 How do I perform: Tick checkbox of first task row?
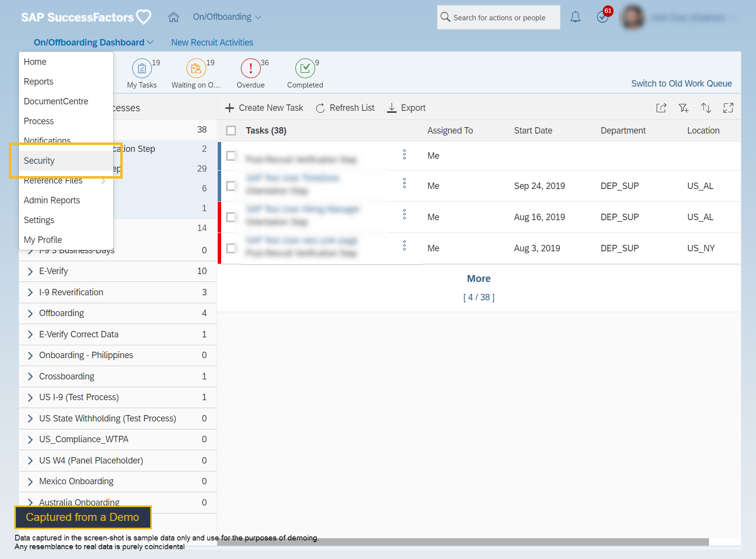tap(231, 156)
